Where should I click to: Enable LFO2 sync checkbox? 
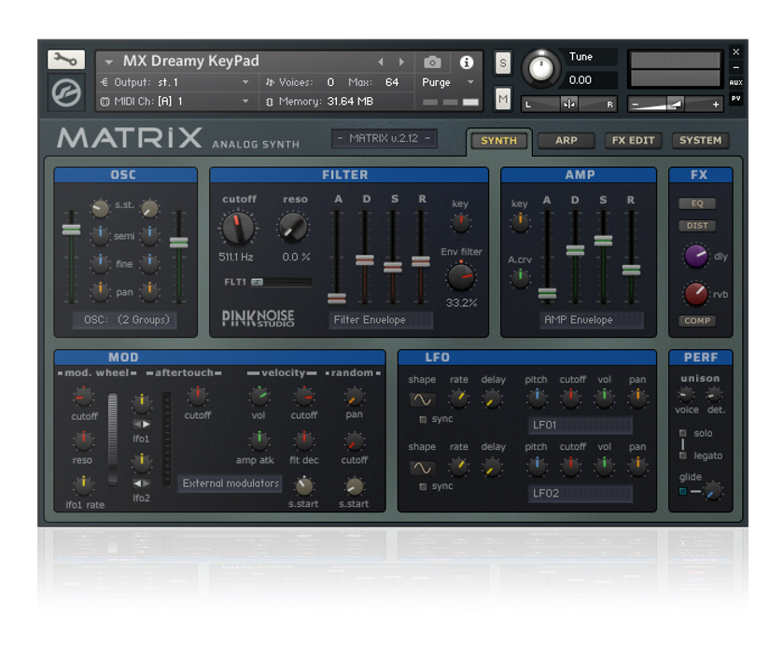(x=423, y=486)
